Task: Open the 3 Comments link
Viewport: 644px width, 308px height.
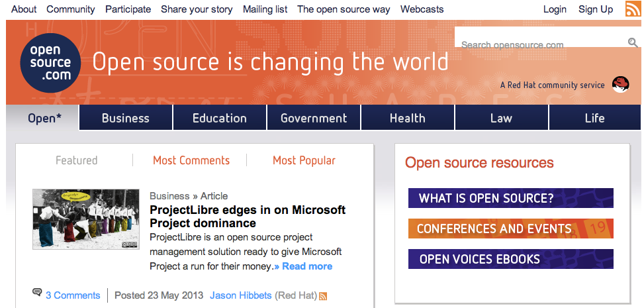Action: [73, 295]
